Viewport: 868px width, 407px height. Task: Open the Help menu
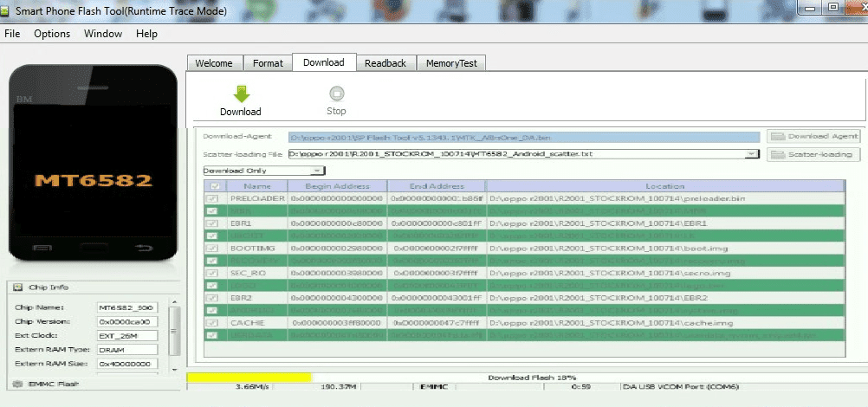[146, 34]
